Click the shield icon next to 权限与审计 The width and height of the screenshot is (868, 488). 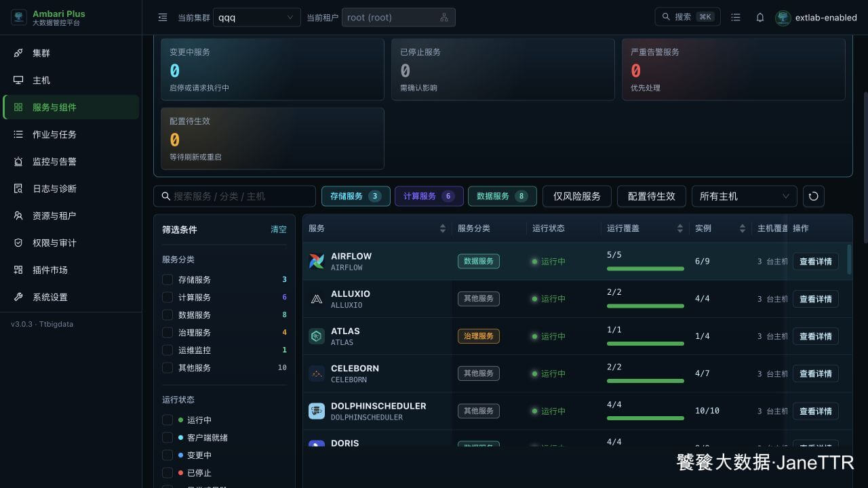tap(18, 243)
